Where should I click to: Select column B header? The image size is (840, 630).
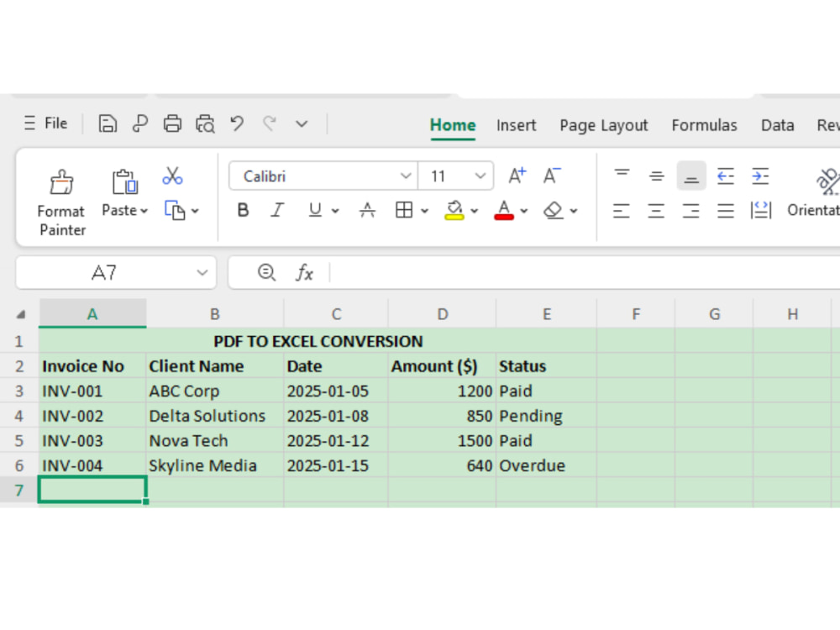click(215, 314)
